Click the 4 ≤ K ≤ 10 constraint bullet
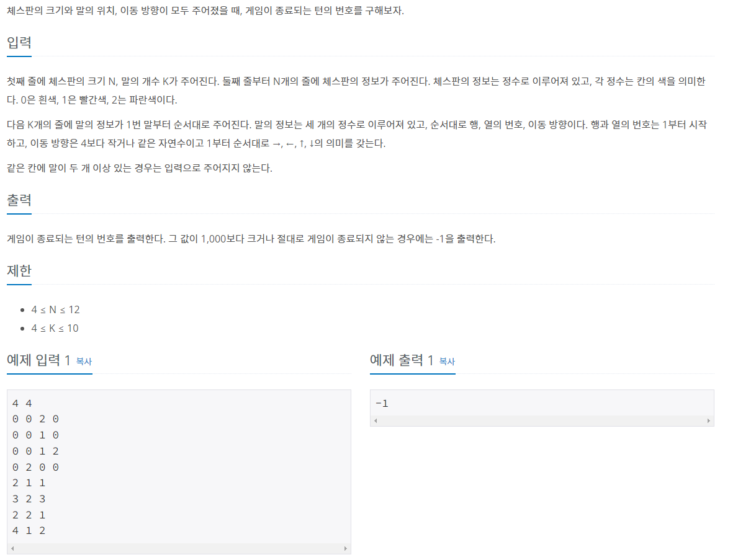This screenshot has width=738, height=560. 55,328
